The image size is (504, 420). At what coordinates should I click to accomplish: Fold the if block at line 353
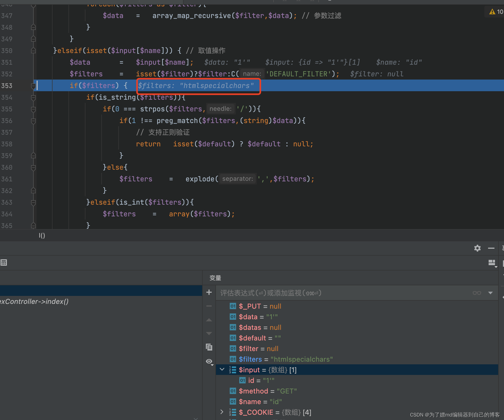coord(33,86)
